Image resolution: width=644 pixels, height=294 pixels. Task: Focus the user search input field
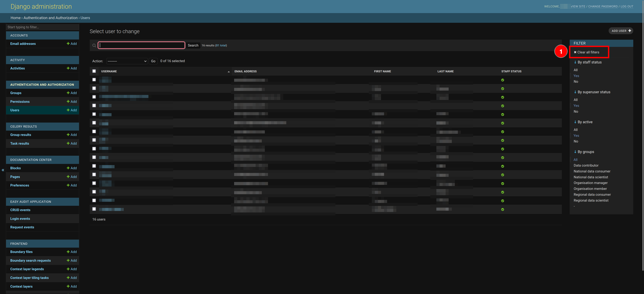coord(142,45)
